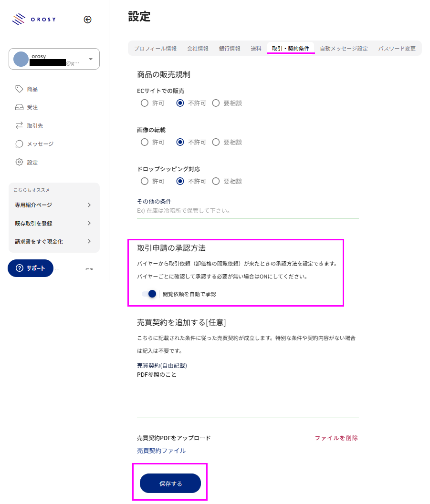Image resolution: width=430 pixels, height=504 pixels.
Task: Open the orosy account dropdown arrow
Action: 91,59
